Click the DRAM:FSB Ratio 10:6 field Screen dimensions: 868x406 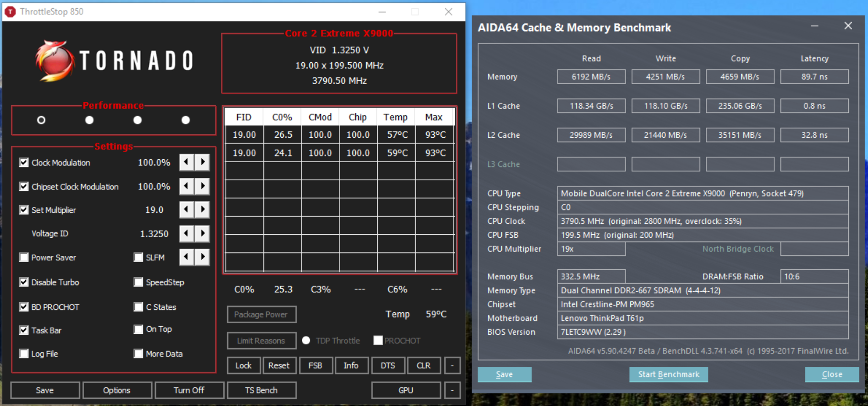tap(814, 276)
